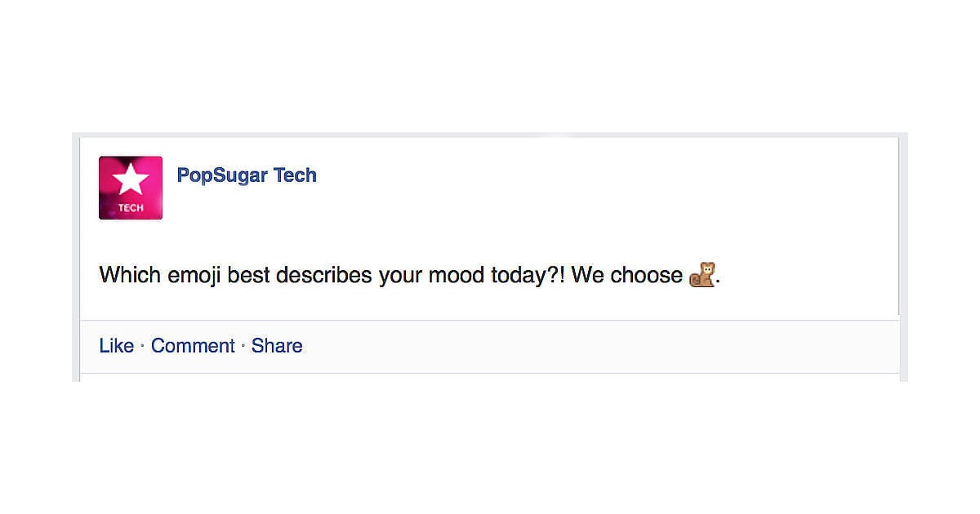Click the white star in the logo
This screenshot has width=980, height=514.
pos(130,178)
